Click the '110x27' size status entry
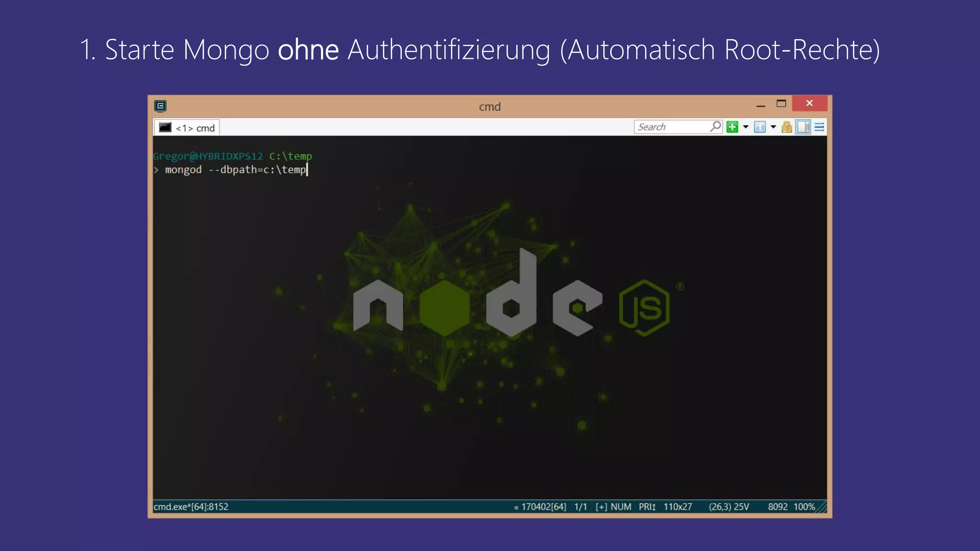Viewport: 980px width, 551px height. point(678,507)
